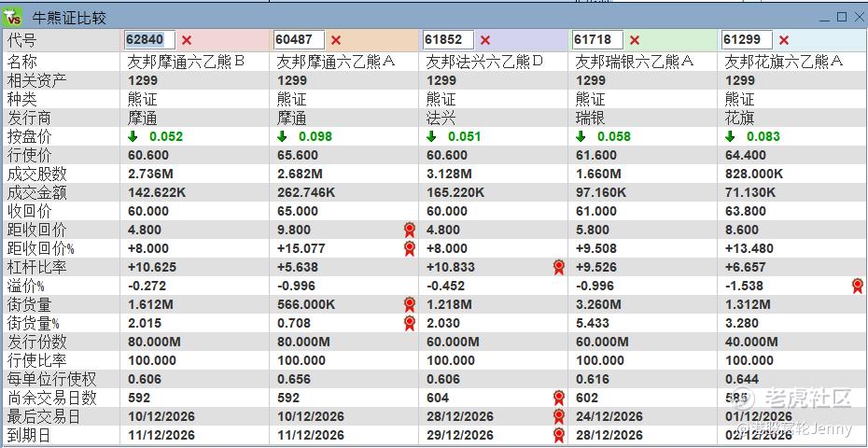Remove warrant 61299 with its red X
Image resolution: width=868 pixels, height=448 pixels.
coord(783,40)
